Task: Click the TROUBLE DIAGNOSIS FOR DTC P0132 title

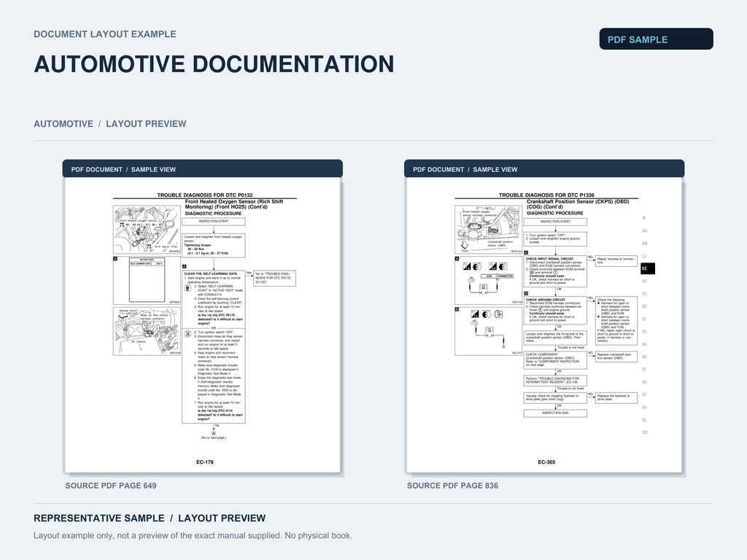Action: click(205, 195)
